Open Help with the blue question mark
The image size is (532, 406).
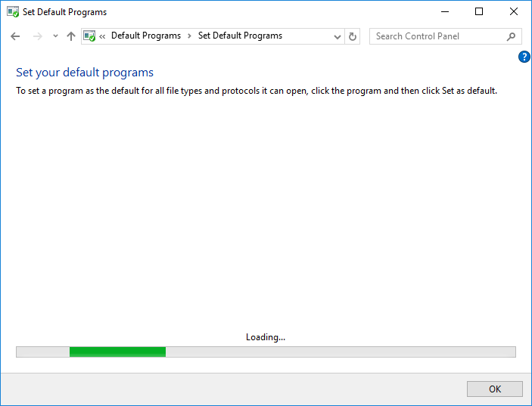point(524,57)
